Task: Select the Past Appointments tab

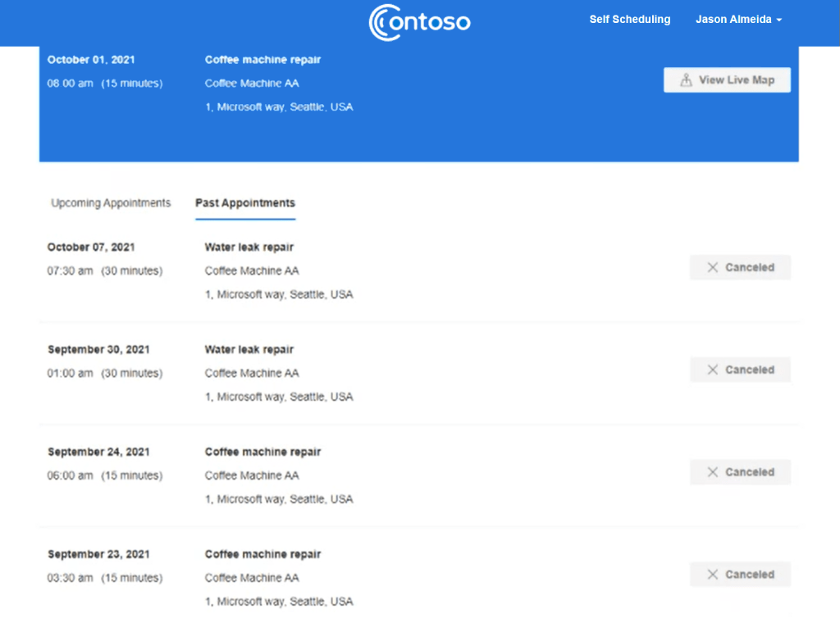Action: point(244,203)
